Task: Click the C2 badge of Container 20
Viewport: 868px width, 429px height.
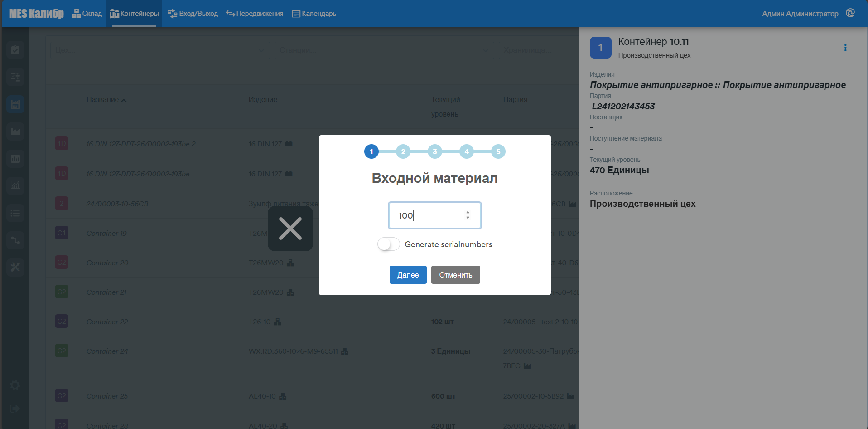Action: [62, 263]
